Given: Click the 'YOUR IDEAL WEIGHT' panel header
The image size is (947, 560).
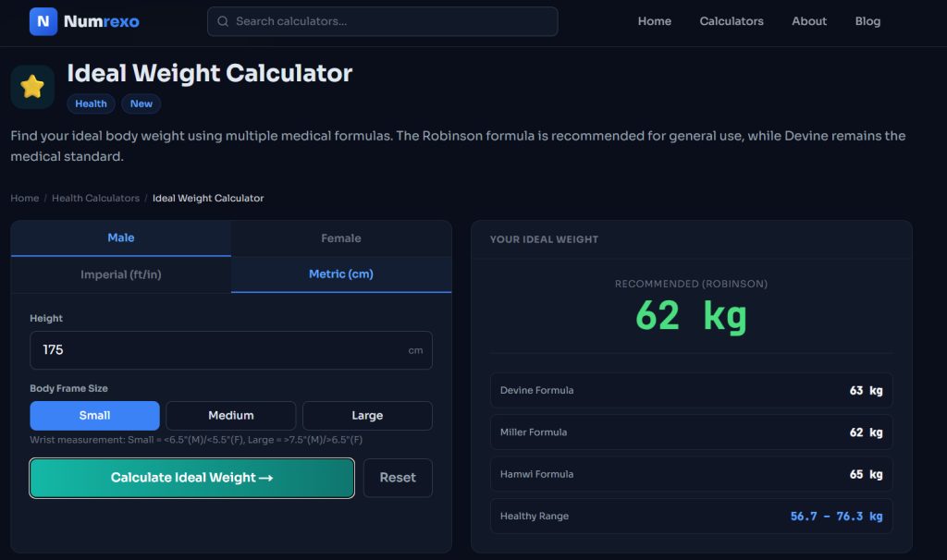Looking at the screenshot, I should [544, 239].
